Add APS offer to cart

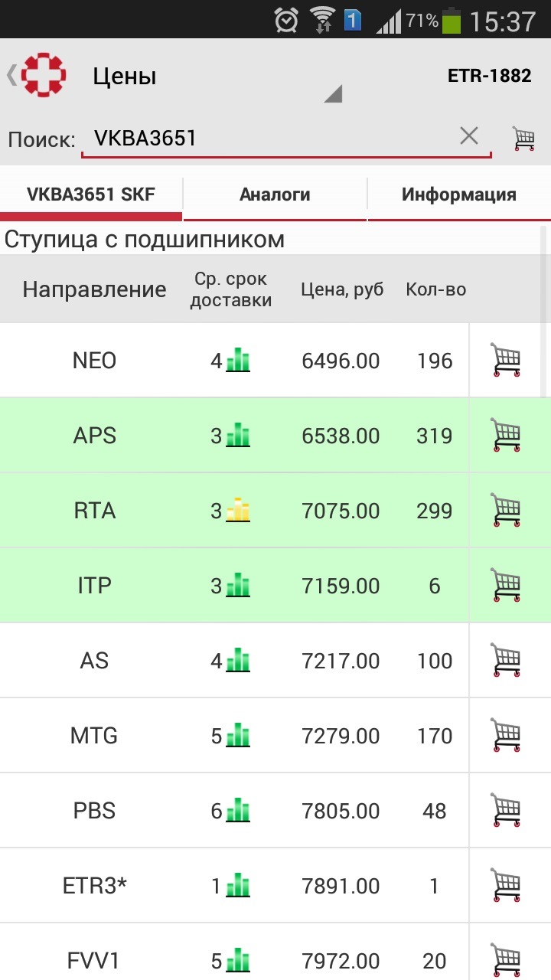tap(507, 435)
